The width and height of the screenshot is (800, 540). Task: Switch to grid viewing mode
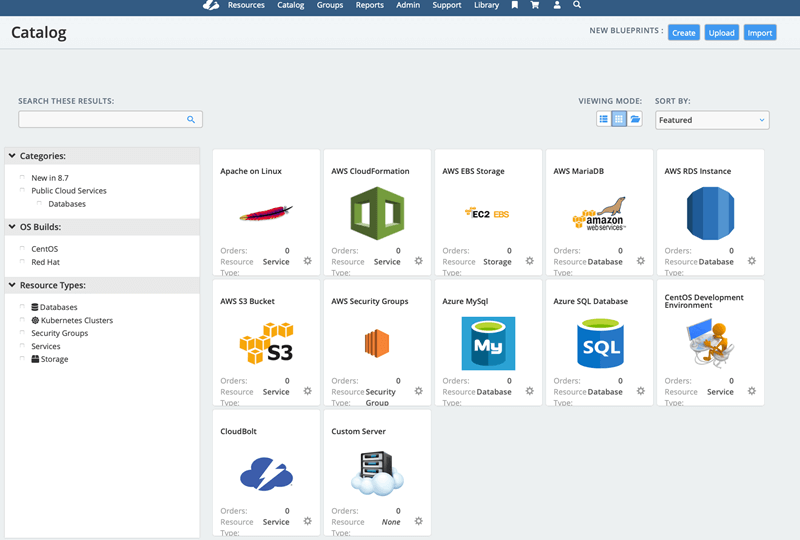tap(619, 119)
